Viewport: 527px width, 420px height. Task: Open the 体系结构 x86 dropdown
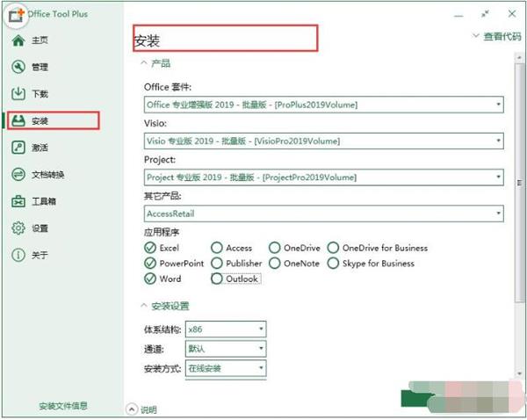pos(226,329)
